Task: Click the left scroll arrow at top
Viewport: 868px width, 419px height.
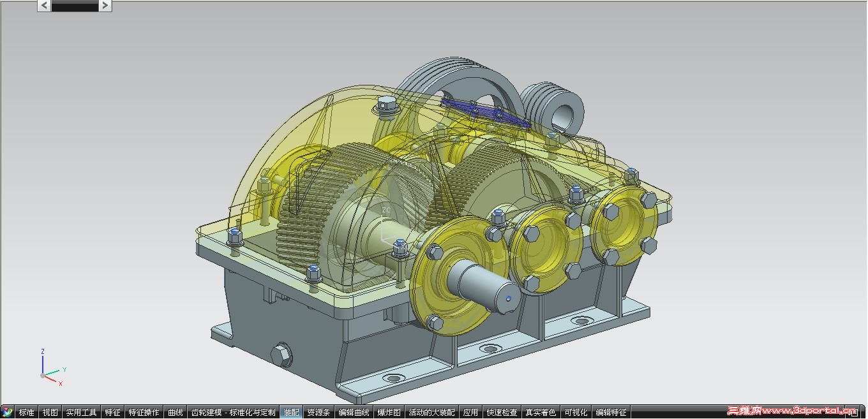Action: (44, 6)
